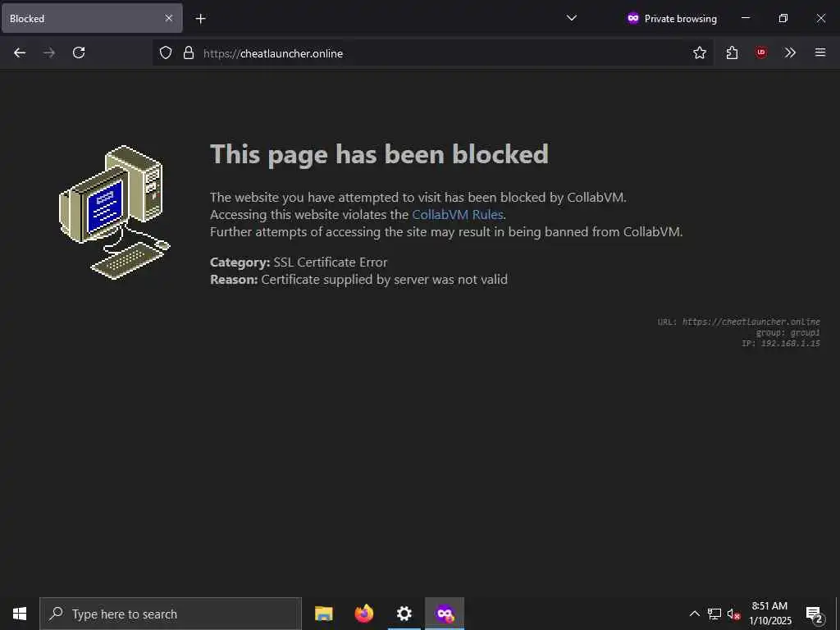
Task: Minimize the Firefox window
Action: click(745, 18)
